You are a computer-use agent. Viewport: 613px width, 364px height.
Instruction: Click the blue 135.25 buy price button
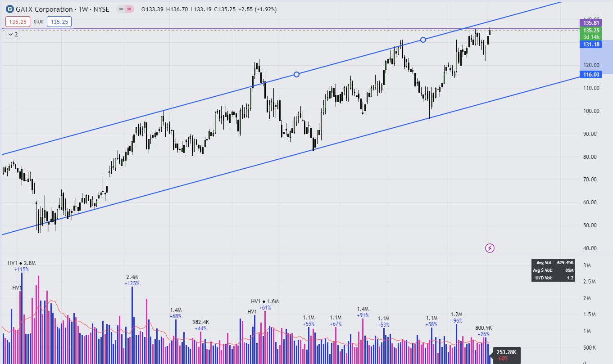[59, 21]
